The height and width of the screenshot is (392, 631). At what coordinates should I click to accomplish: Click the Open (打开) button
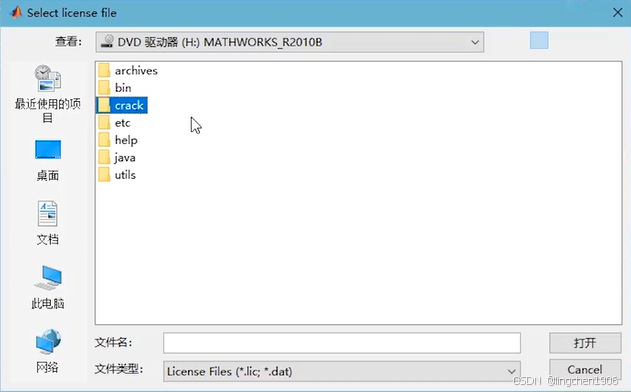[585, 343]
